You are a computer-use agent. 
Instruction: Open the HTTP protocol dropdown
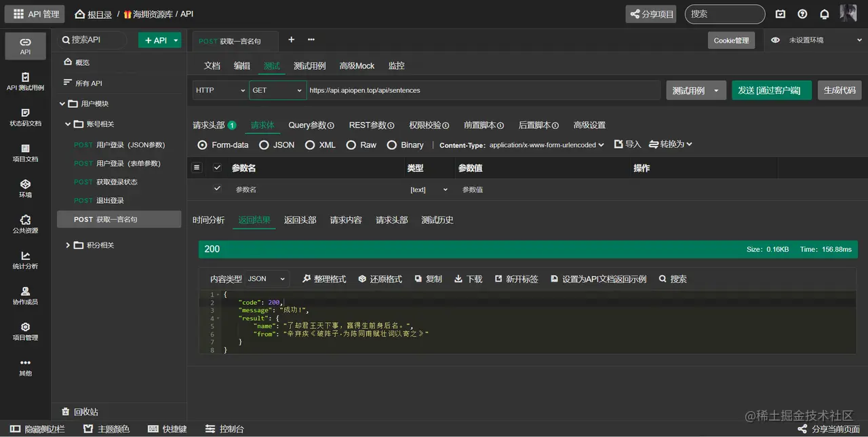pyautogui.click(x=220, y=90)
